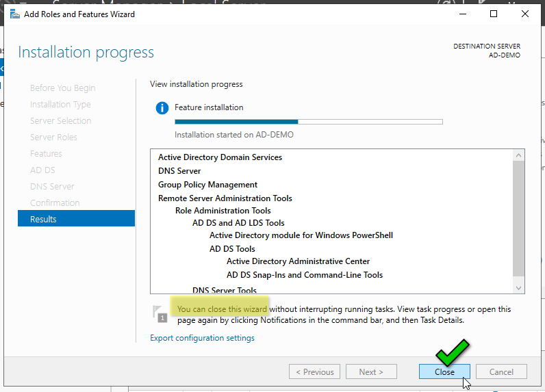Viewport: 545px width, 392px height.
Task: Select Remote Server Administration Tools item
Action: tap(225, 198)
